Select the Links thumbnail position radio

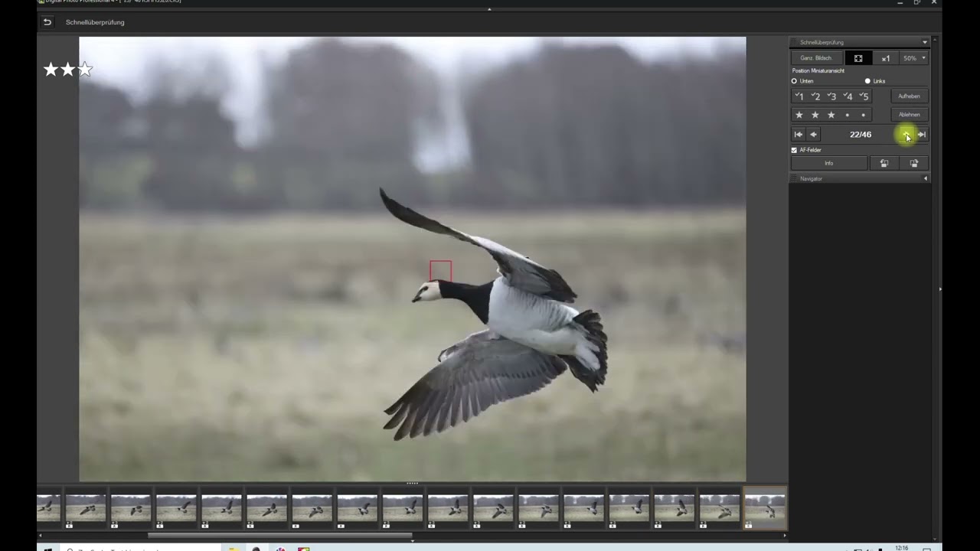point(867,81)
